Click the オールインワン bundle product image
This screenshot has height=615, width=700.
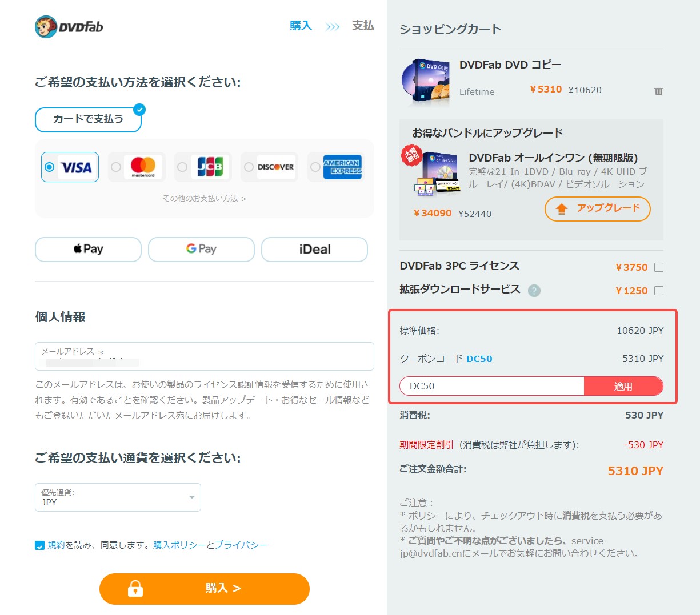point(437,173)
